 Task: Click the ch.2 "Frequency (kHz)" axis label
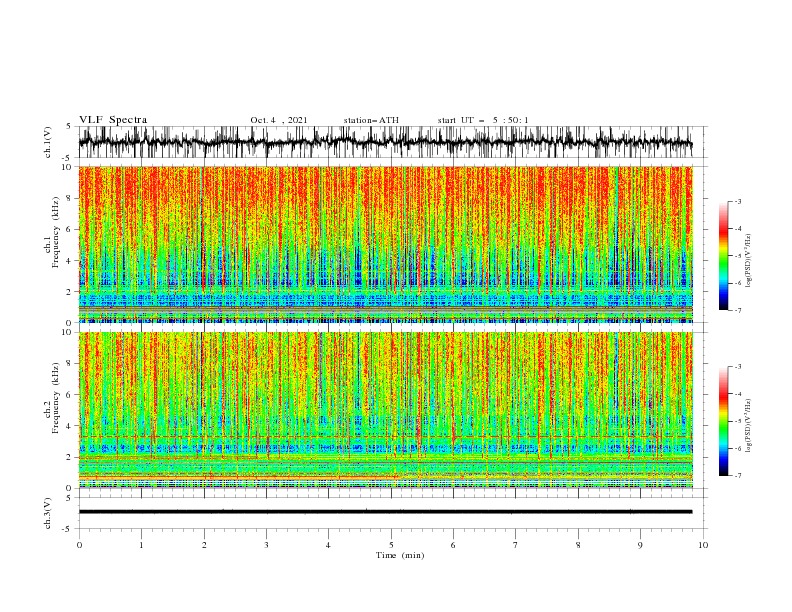point(56,398)
